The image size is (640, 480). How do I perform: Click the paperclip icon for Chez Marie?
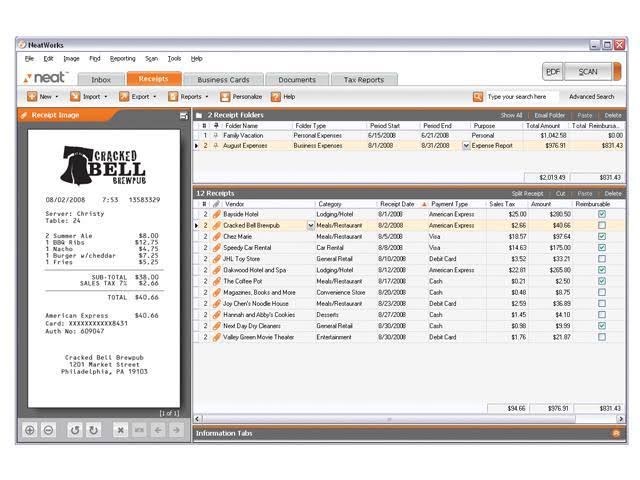[216, 236]
